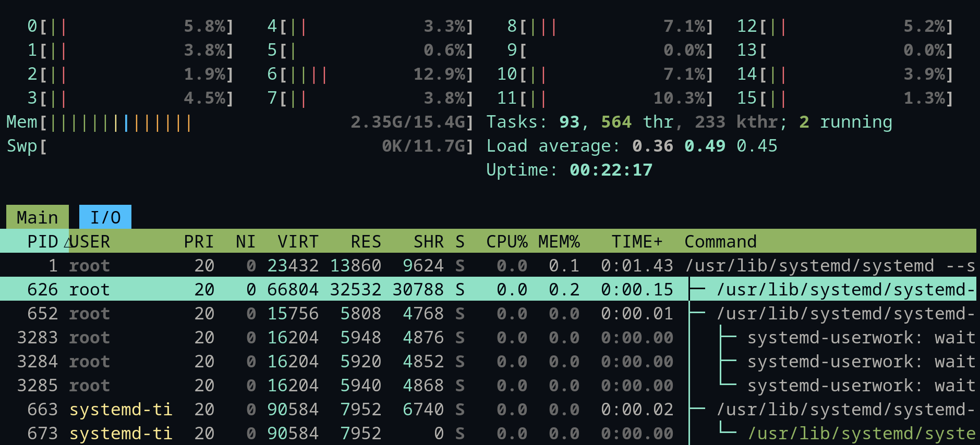The height and width of the screenshot is (445, 980).
Task: Sort by the USER column header
Action: tap(90, 241)
